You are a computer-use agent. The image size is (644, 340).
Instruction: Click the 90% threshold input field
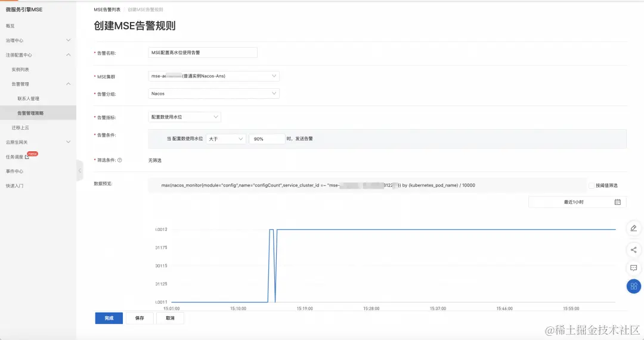tap(267, 139)
